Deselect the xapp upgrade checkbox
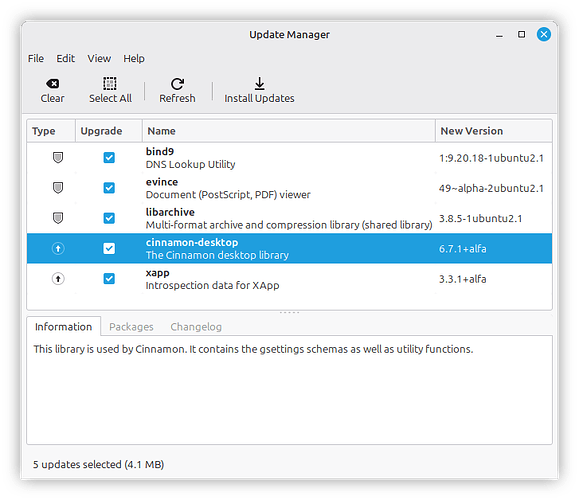Screen dimensions: 578x500 109,279
